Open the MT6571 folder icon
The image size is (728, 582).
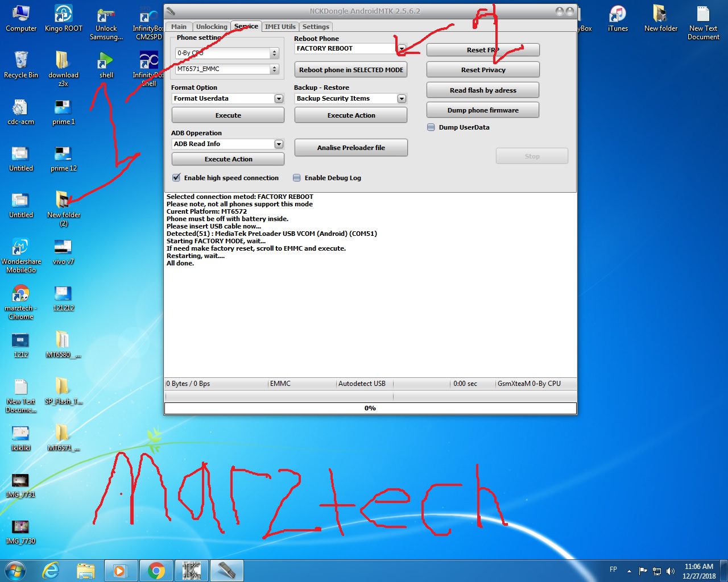click(x=63, y=438)
